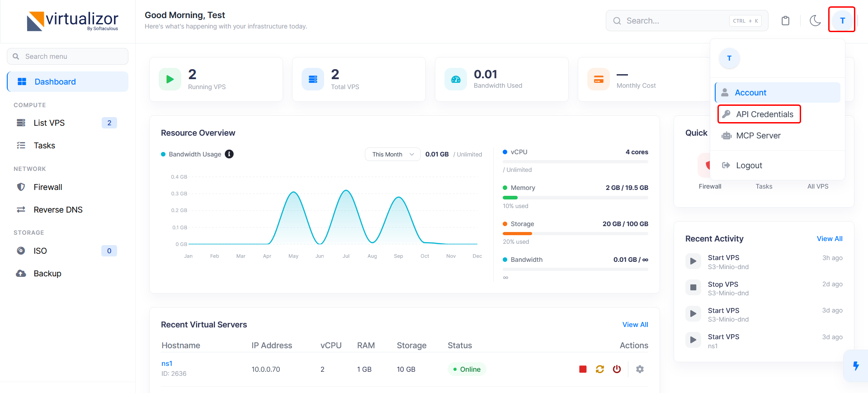This screenshot has height=393, width=868.
Task: Click View All in Recent Activity
Action: pos(830,239)
